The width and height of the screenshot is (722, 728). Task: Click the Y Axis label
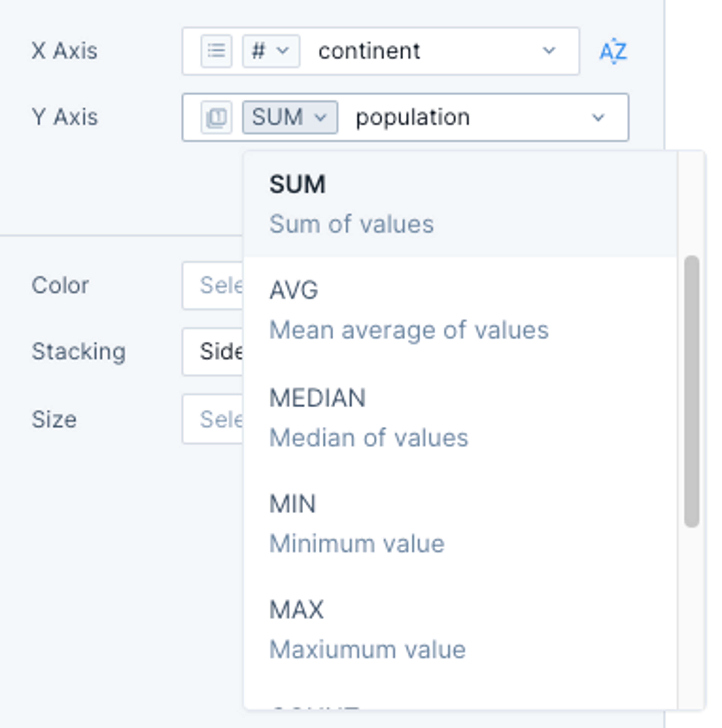[x=65, y=117]
